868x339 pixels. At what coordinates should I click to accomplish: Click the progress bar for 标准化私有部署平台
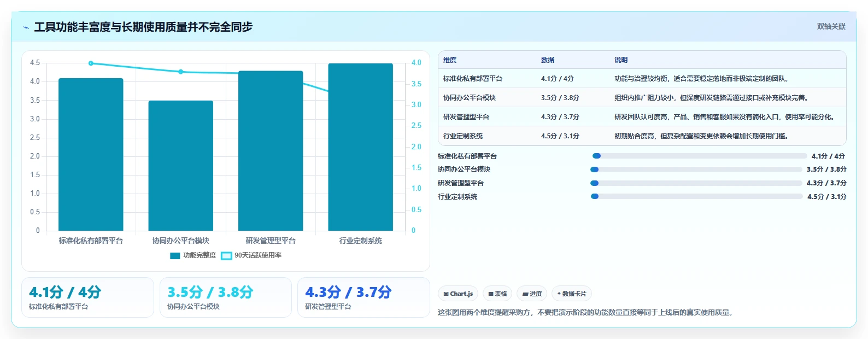tap(700, 156)
